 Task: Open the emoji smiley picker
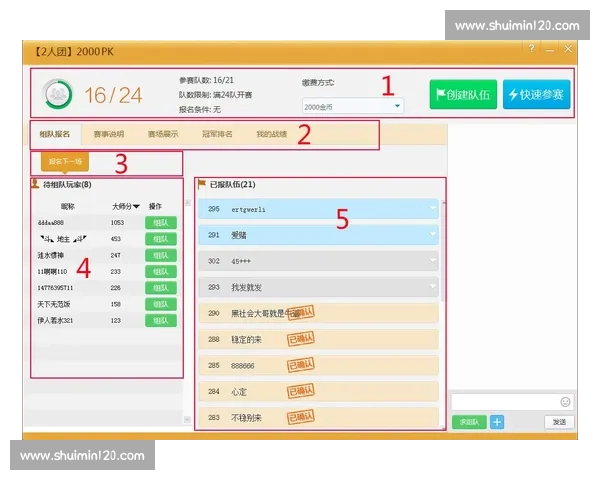coord(565,402)
